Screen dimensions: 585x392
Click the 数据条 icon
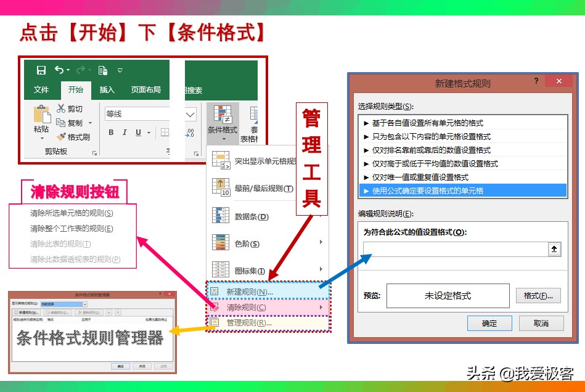(x=221, y=215)
